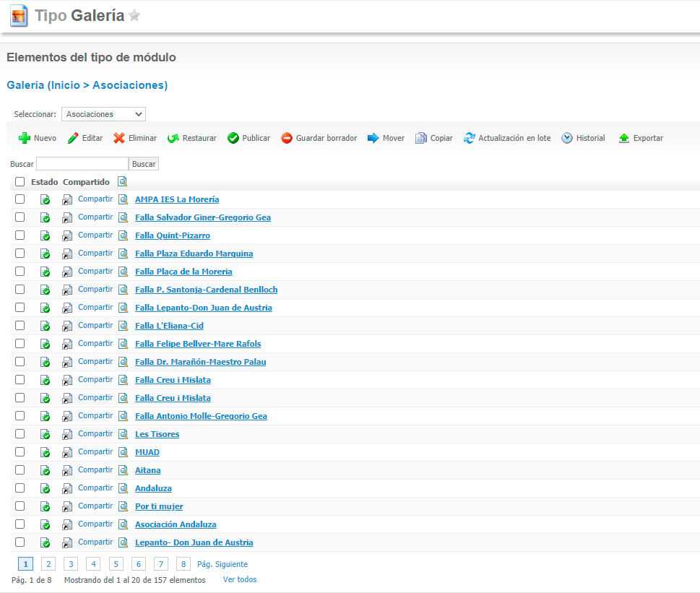The image size is (700, 593).
Task: Check the box for AMPA IES La Morería
Action: (x=20, y=199)
